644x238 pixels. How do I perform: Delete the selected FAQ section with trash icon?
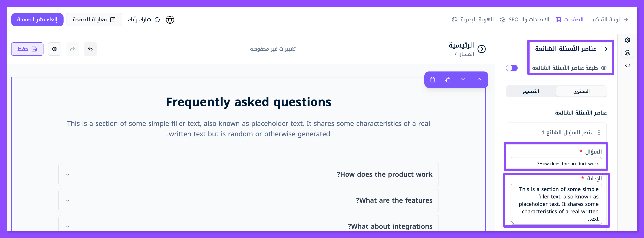(x=433, y=80)
